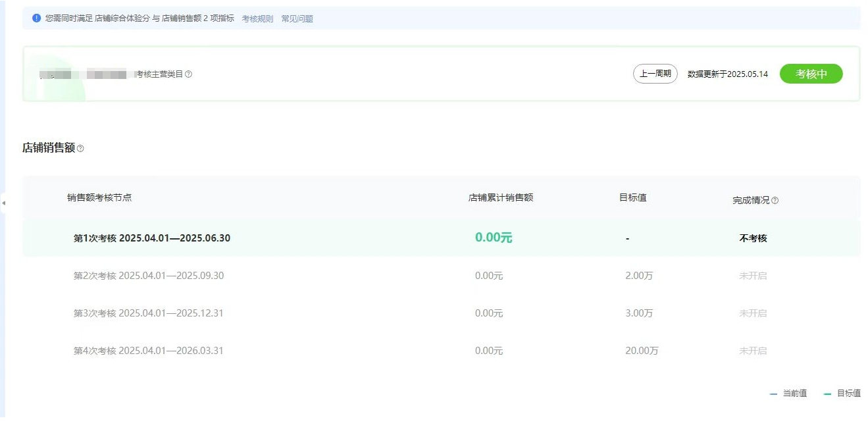
Task: Toggle the 当前值 legend item
Action: pyautogui.click(x=788, y=394)
